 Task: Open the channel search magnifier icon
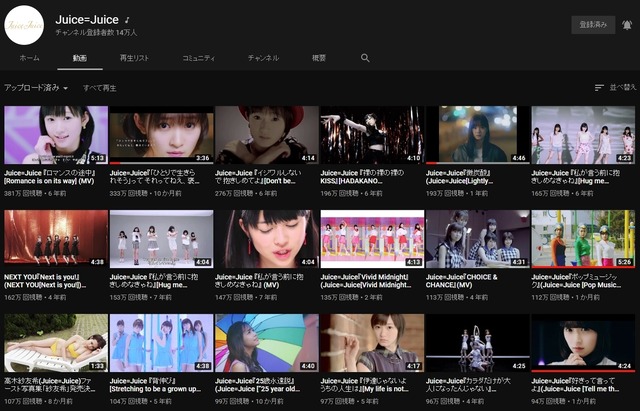coord(365,58)
